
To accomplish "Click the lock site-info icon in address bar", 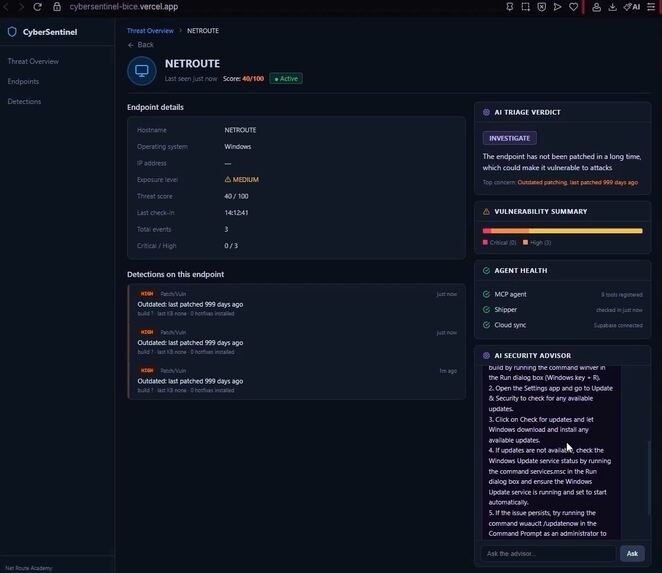I will [x=57, y=7].
